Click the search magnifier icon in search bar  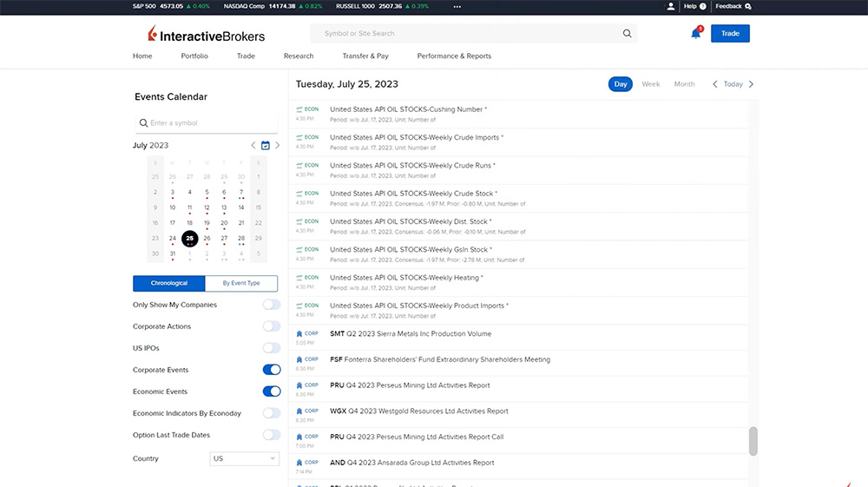[627, 34]
